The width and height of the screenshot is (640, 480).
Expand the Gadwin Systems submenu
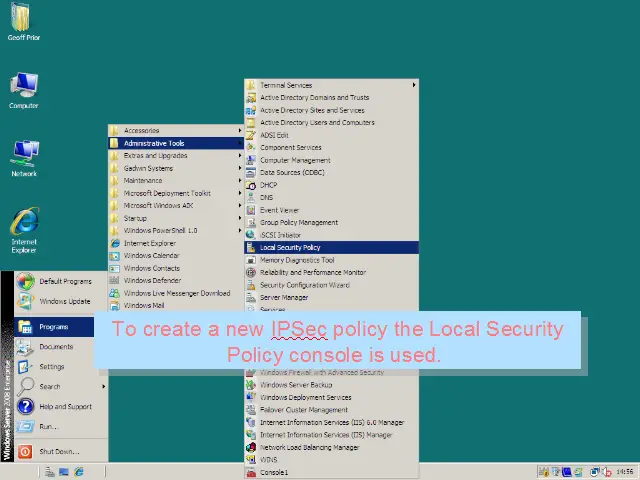[176, 168]
